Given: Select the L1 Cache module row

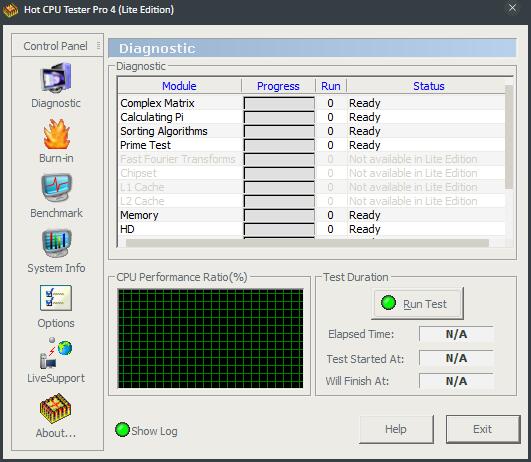Looking at the screenshot, I should click(x=311, y=187).
